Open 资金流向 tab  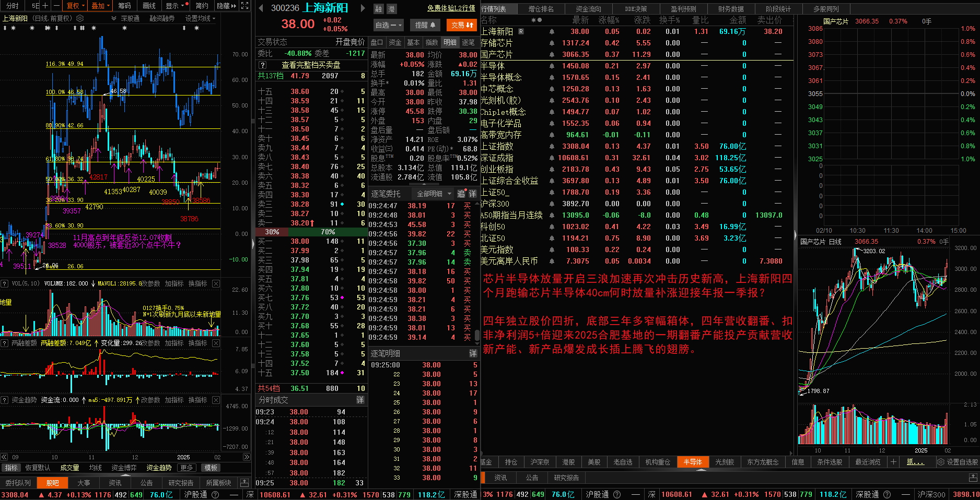tap(588, 9)
